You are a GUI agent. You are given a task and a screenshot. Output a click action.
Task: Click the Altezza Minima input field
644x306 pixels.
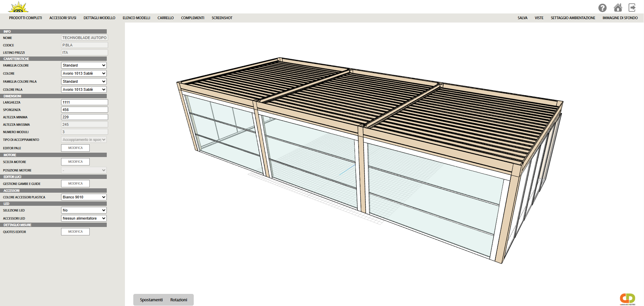coord(85,117)
